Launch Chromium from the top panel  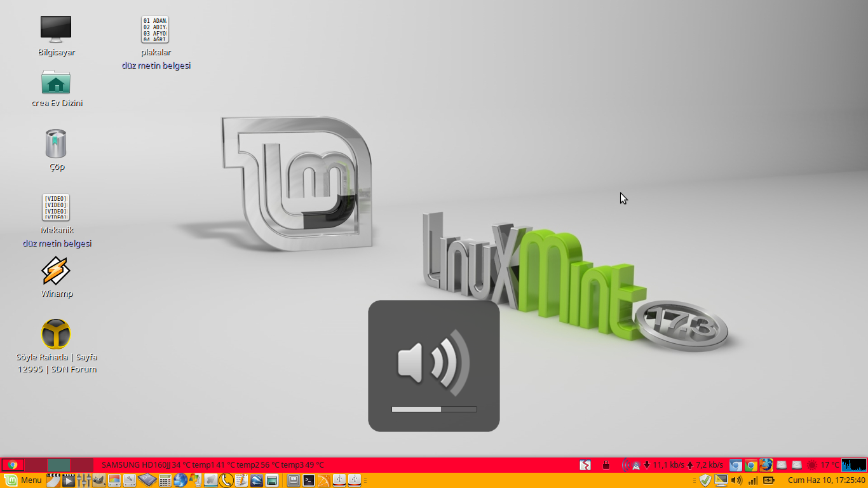pos(736,465)
